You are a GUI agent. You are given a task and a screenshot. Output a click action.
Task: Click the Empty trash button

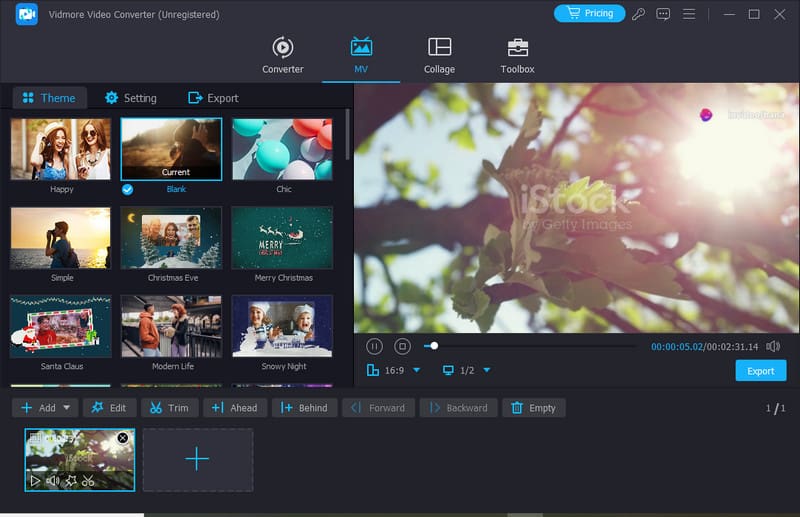[534, 408]
